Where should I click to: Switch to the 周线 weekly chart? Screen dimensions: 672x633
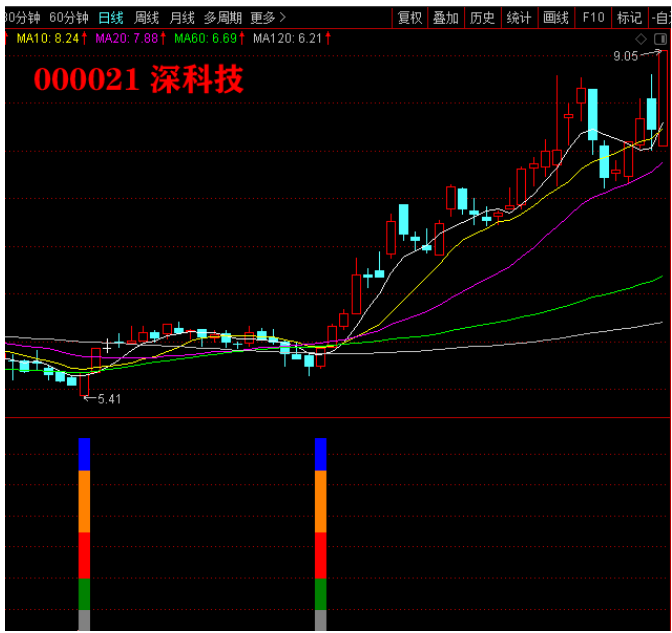146,18
